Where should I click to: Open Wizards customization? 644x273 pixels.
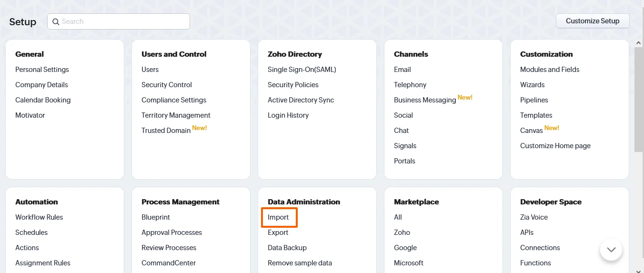pos(533,85)
